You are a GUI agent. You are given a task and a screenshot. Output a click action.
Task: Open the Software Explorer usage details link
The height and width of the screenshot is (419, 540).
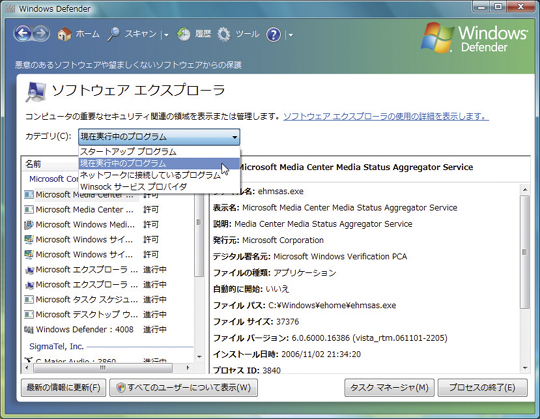386,117
